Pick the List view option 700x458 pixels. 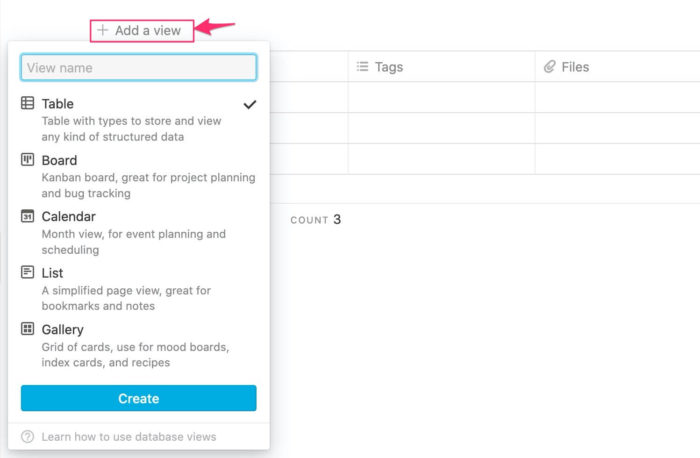pyautogui.click(x=138, y=289)
